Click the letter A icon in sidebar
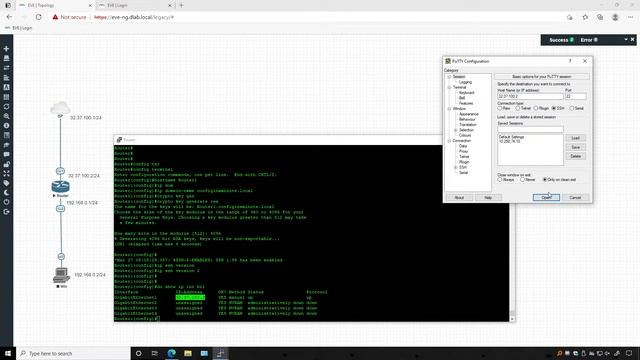This screenshot has width=640, height=360. 6,87
